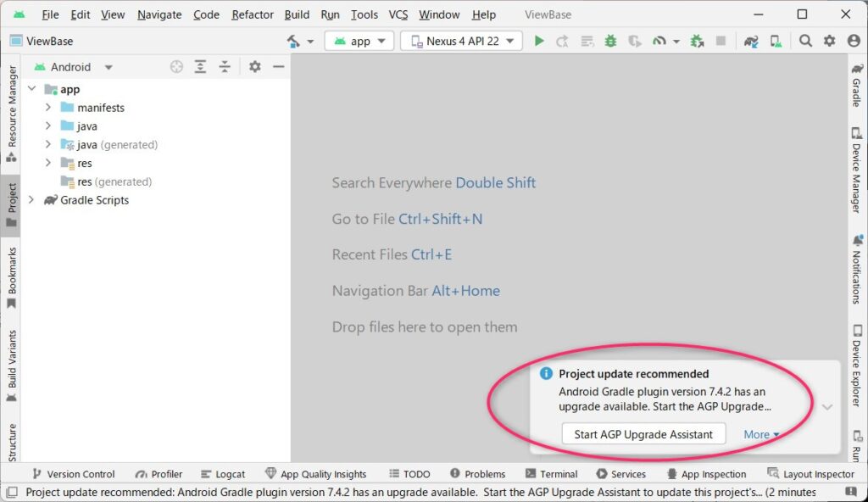The image size is (868, 502).
Task: Click the account avatar icon
Action: click(x=854, y=41)
